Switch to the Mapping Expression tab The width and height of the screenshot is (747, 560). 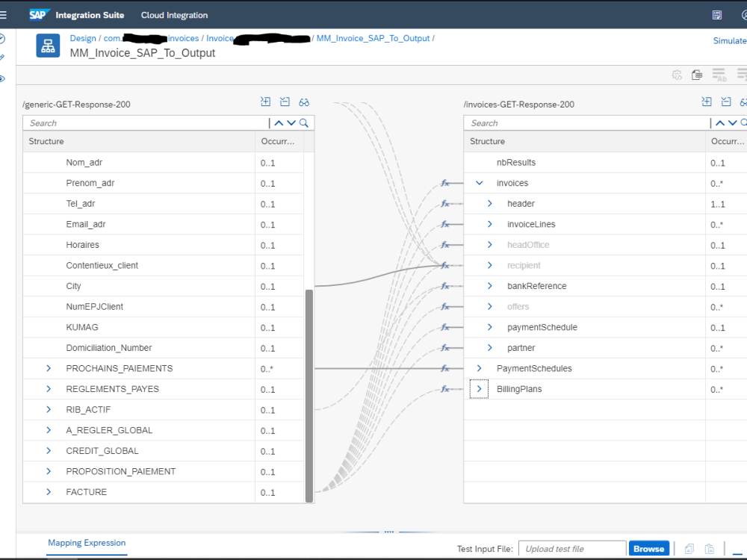pyautogui.click(x=87, y=543)
